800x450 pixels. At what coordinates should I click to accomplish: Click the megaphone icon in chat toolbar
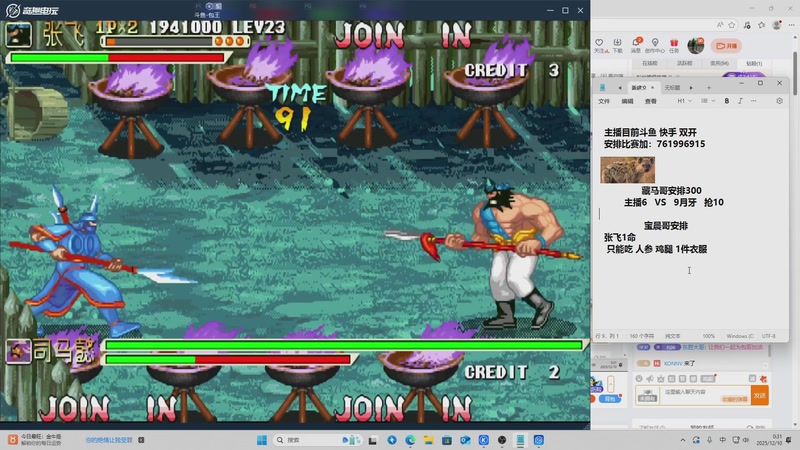click(x=649, y=379)
